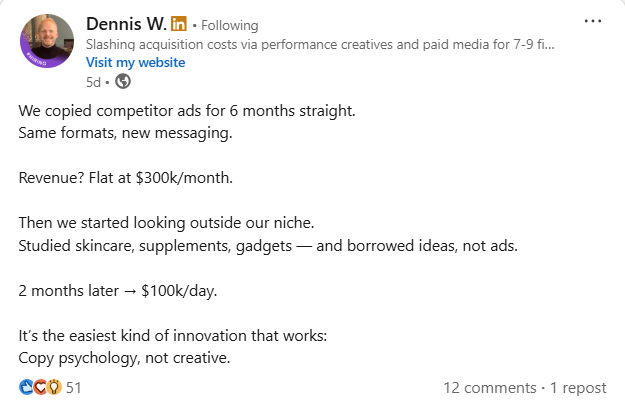Click the '2 months later → $100k/day' line
This screenshot has height=400, width=625.
(118, 291)
